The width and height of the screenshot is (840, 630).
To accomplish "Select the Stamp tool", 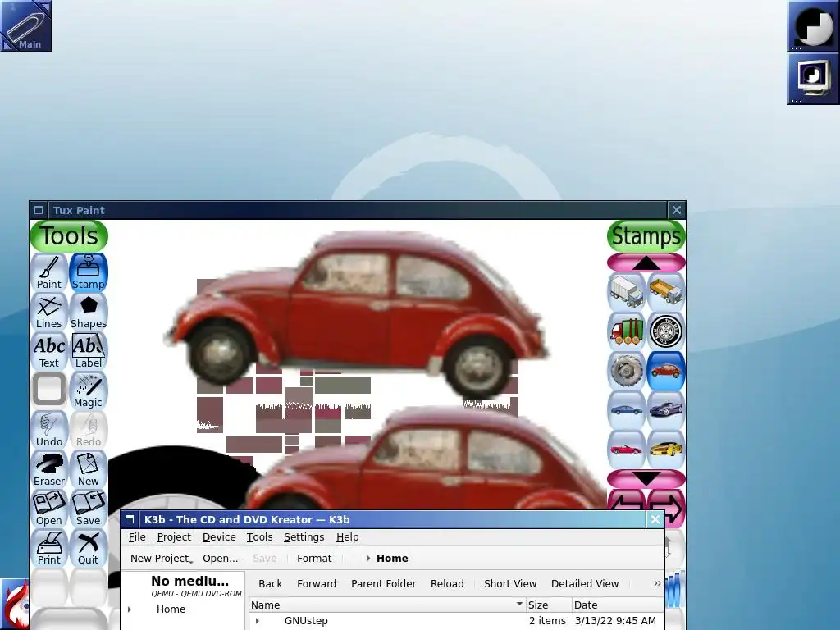I will (x=89, y=272).
